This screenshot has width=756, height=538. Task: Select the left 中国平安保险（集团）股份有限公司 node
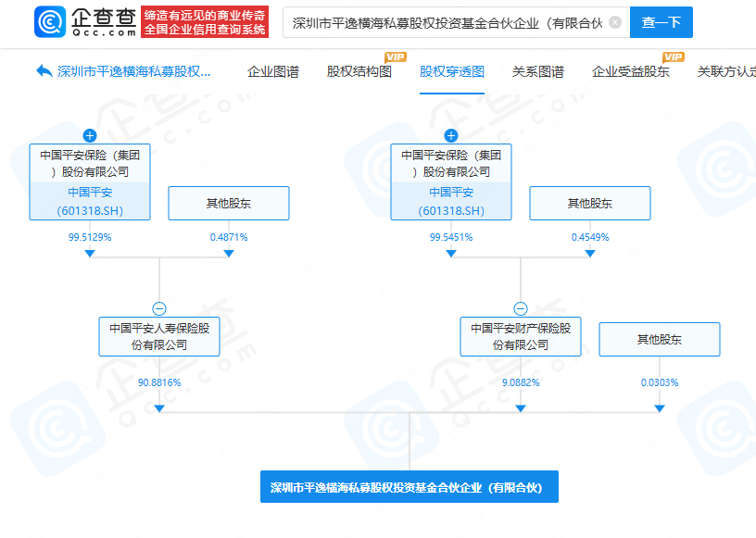[x=90, y=181]
